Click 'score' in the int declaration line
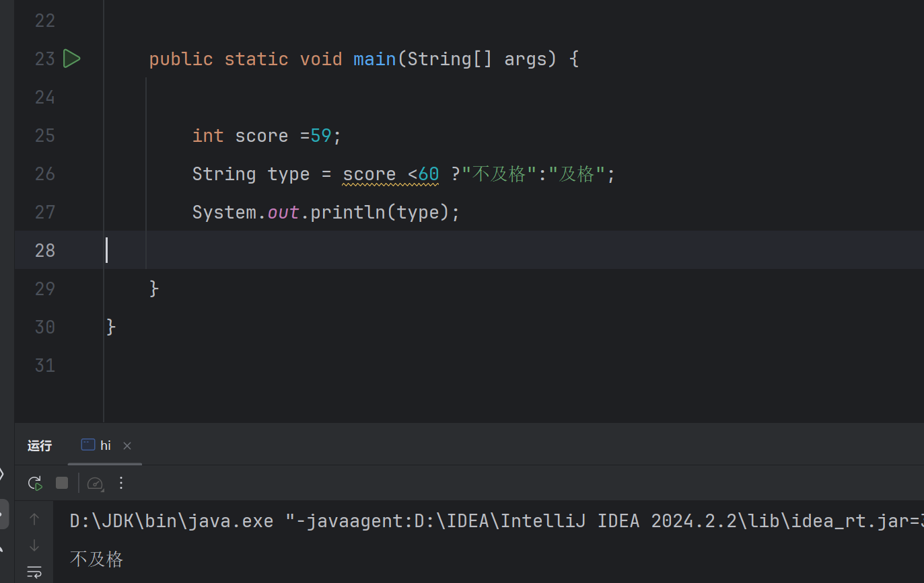The image size is (924, 583). tap(262, 136)
